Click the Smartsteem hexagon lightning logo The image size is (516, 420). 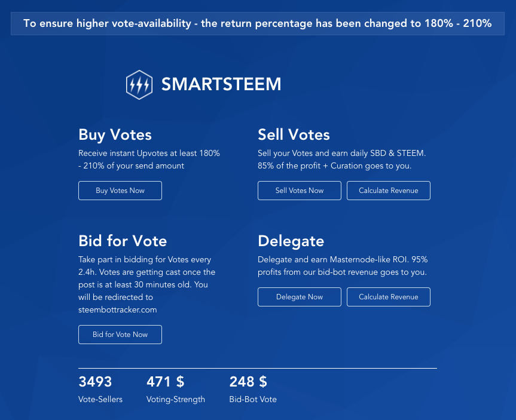coord(139,84)
